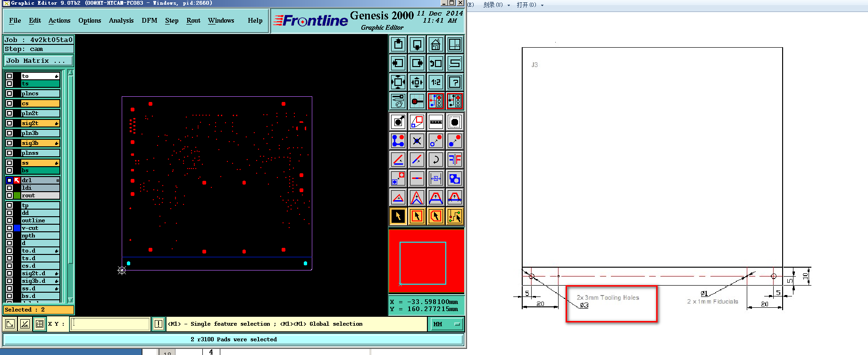Image resolution: width=868 pixels, height=355 pixels.
Task: Click the zoom in expand icon
Action: click(x=398, y=82)
